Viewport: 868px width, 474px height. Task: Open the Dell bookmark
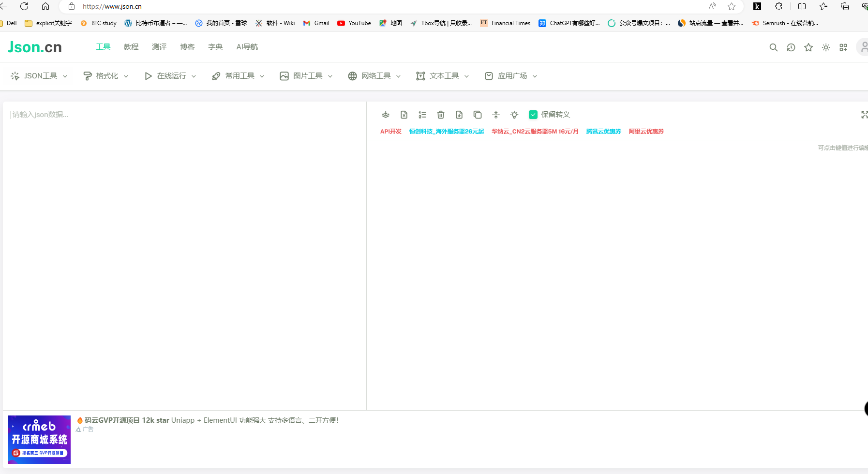coord(9,23)
